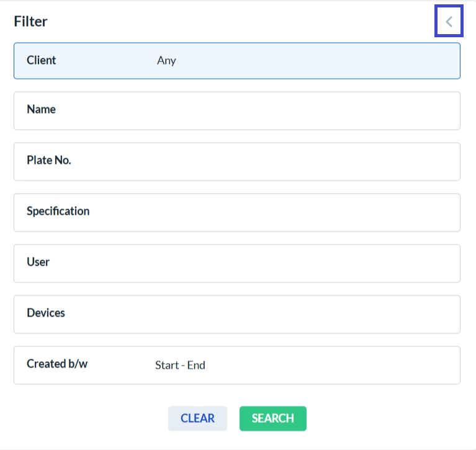The height and width of the screenshot is (450, 476).
Task: Select the 'Any' value in Client
Action: point(166,61)
